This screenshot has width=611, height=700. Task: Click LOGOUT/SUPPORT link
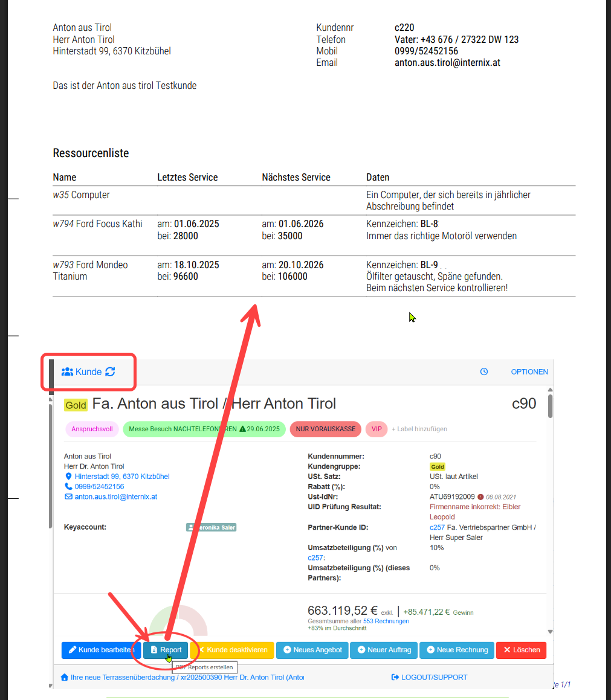tap(429, 677)
